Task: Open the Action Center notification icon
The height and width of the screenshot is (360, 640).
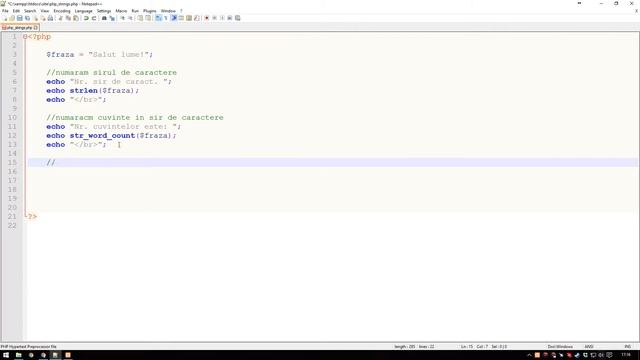Action: pyautogui.click(x=609, y=355)
